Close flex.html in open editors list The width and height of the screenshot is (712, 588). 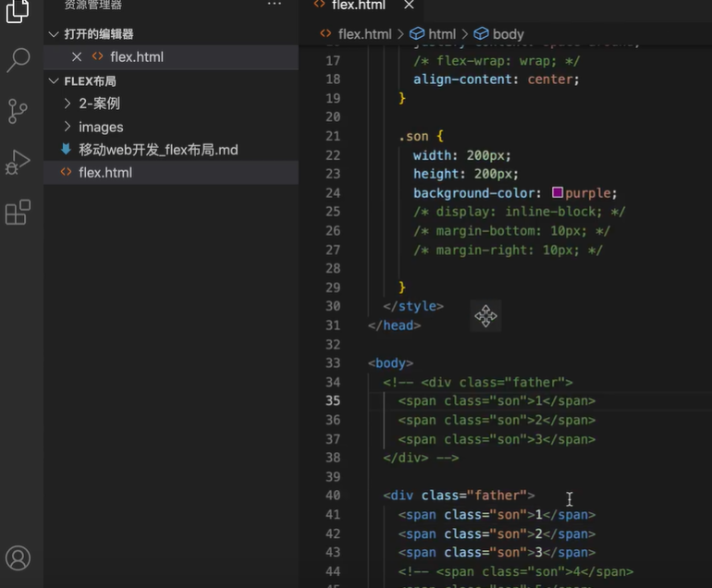[x=77, y=57]
